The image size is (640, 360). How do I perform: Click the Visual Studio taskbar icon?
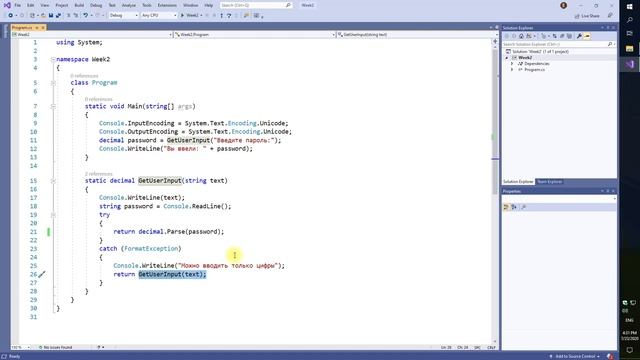(x=629, y=64)
